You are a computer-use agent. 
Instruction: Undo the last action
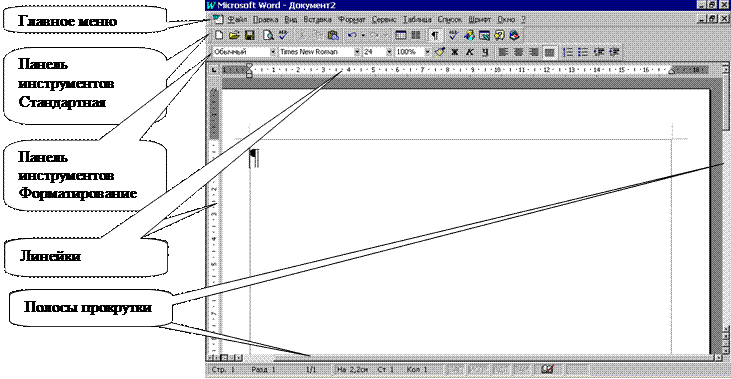pos(352,35)
